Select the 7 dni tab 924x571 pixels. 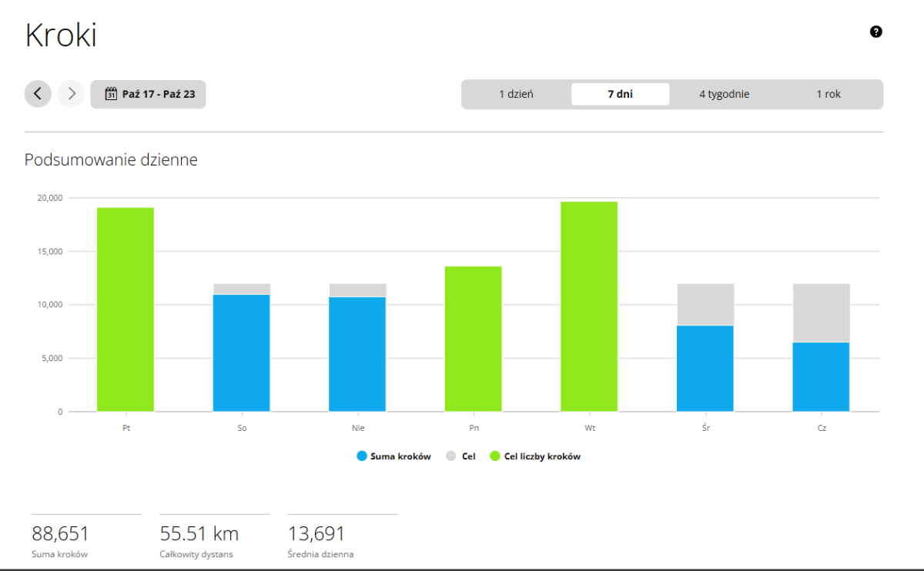[620, 94]
